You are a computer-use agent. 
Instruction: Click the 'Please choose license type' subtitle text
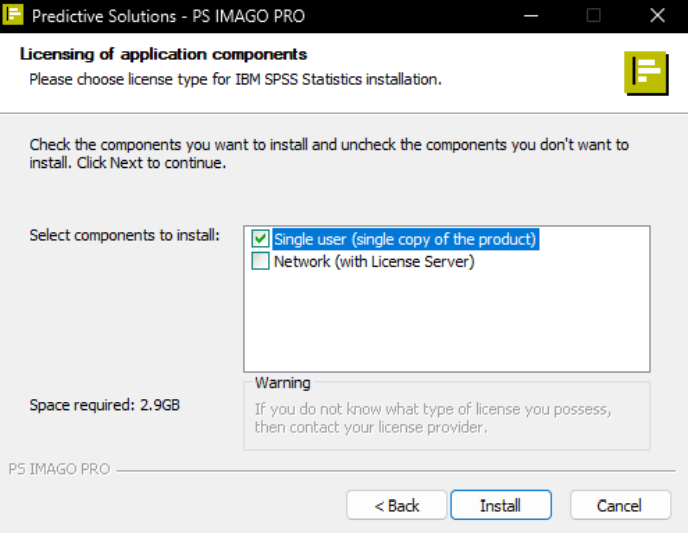tap(235, 79)
